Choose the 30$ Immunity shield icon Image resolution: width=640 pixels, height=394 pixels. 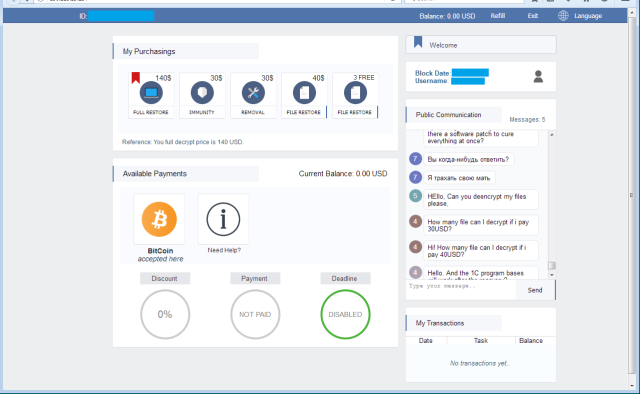[x=202, y=93]
